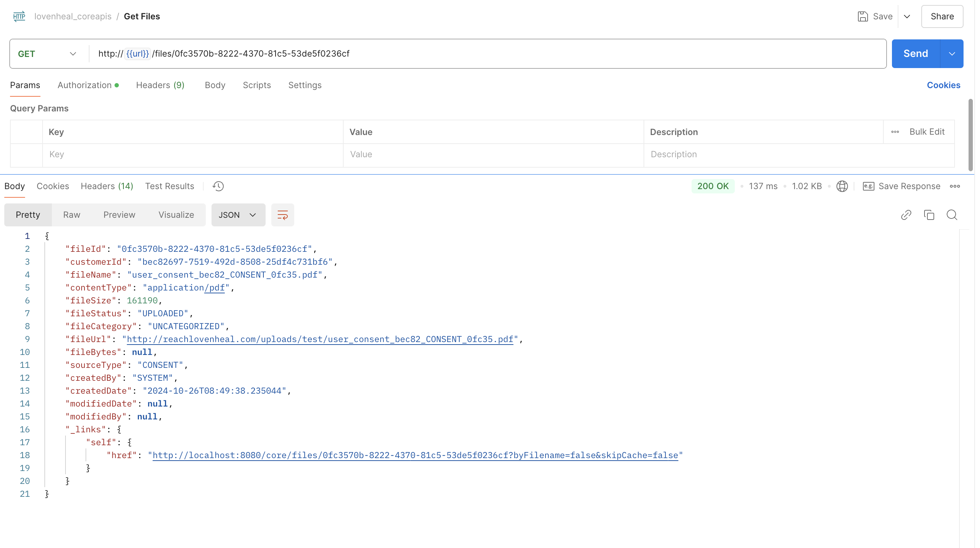Click the fileSize value 161190
This screenshot has height=548, width=980.
pos(142,301)
